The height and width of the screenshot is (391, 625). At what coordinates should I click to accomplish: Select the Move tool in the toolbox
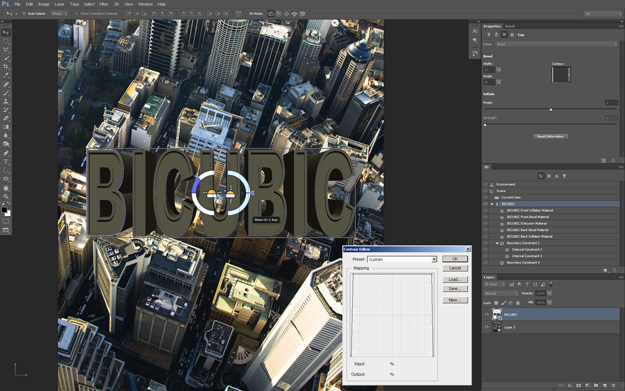(x=6, y=32)
